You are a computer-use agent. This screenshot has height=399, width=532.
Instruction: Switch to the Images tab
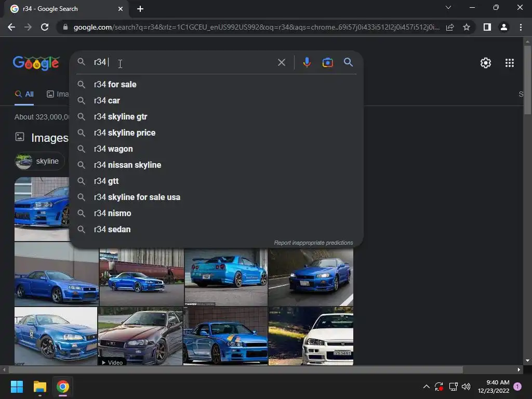coord(58,95)
